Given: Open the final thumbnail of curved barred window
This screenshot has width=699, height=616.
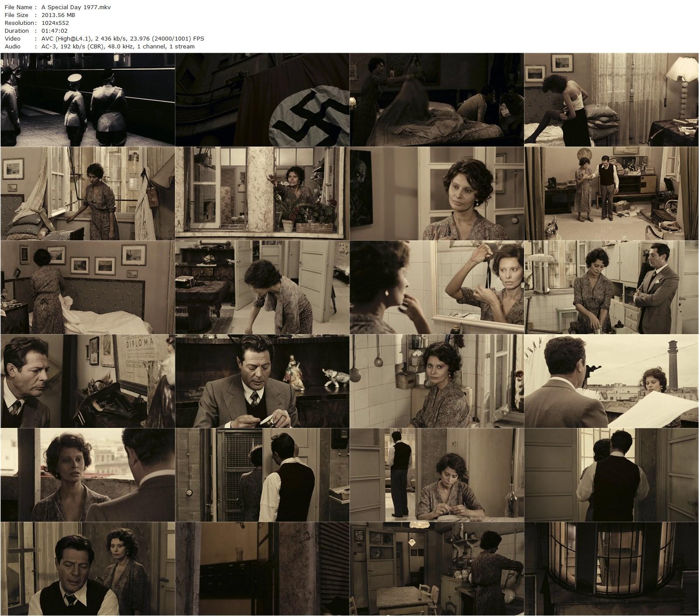Looking at the screenshot, I should 611,568.
